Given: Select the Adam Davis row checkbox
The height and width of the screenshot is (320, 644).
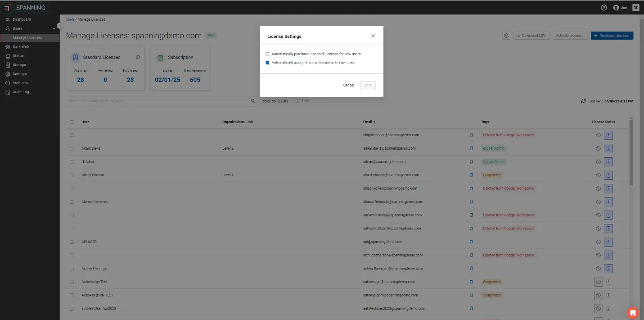Looking at the screenshot, I should tap(72, 148).
